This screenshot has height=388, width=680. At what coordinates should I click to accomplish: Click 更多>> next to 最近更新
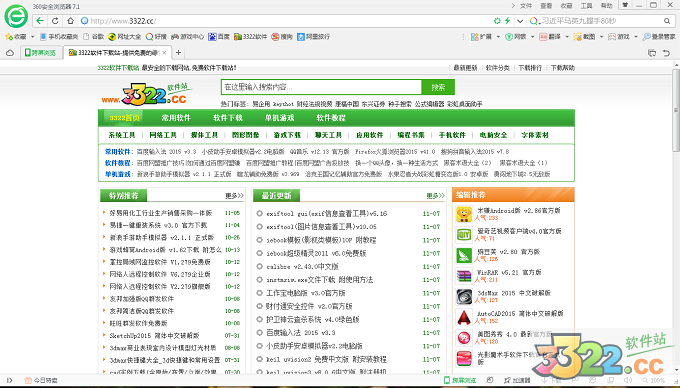point(435,196)
